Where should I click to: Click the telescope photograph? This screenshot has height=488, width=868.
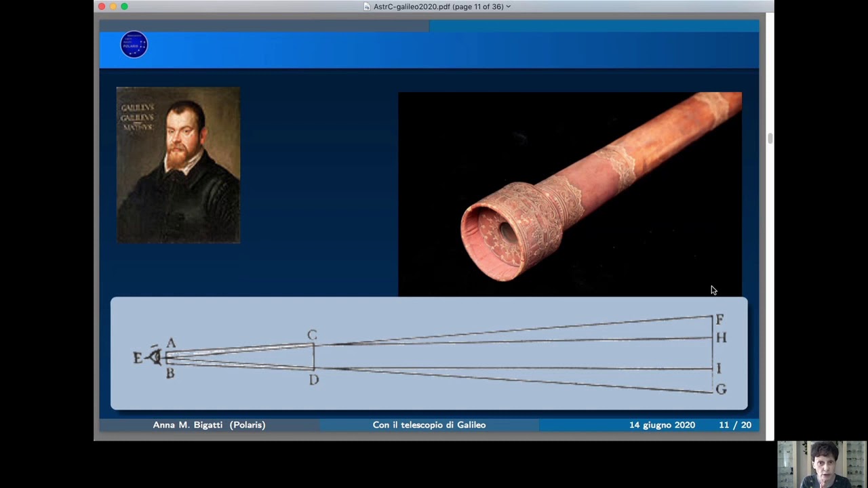tap(570, 194)
